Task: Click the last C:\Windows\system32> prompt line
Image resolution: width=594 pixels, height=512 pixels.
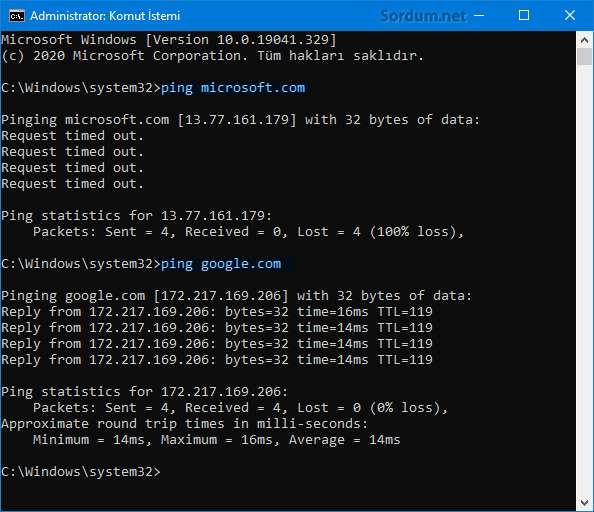Action: [81, 472]
